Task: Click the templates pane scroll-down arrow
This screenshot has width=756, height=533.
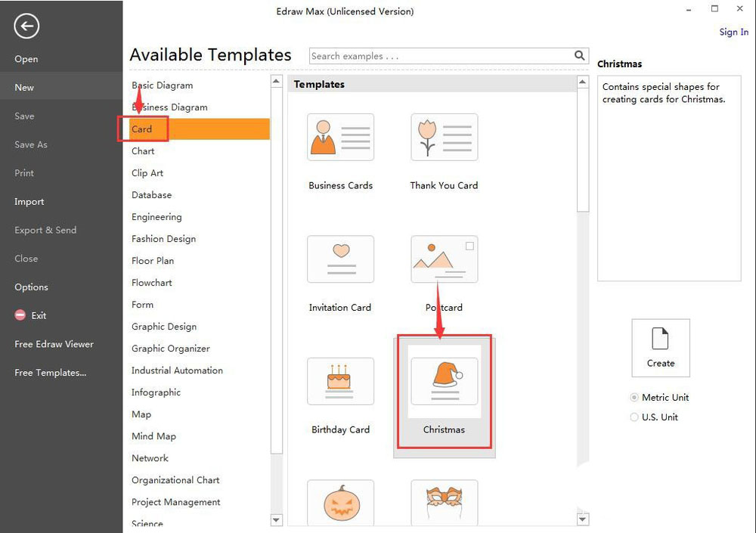Action: 582,519
